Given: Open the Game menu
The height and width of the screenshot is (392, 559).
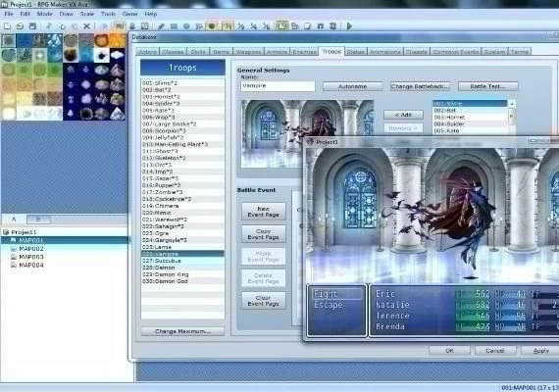Looking at the screenshot, I should (129, 14).
